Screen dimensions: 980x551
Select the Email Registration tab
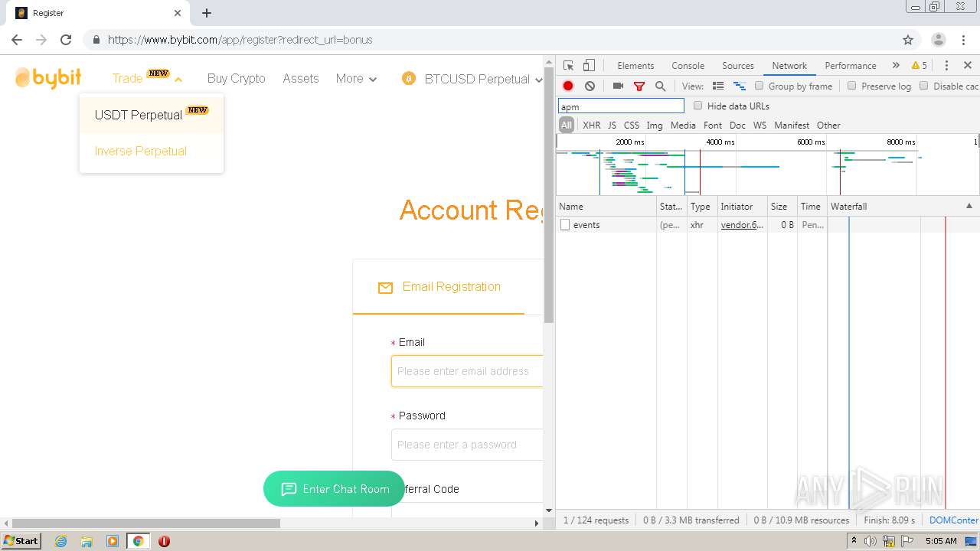click(439, 287)
